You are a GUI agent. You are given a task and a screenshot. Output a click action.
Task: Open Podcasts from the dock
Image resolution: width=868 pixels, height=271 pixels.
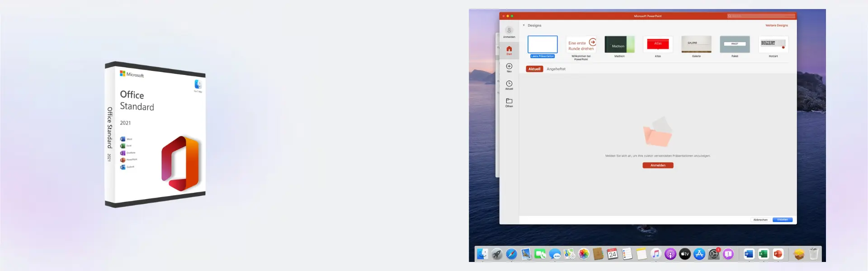[x=670, y=254]
